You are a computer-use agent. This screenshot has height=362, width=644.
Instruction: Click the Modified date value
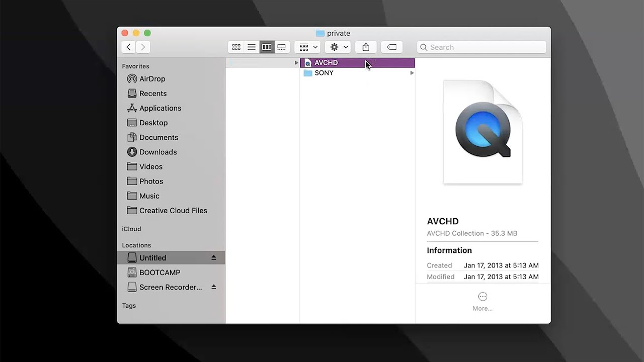click(501, 277)
